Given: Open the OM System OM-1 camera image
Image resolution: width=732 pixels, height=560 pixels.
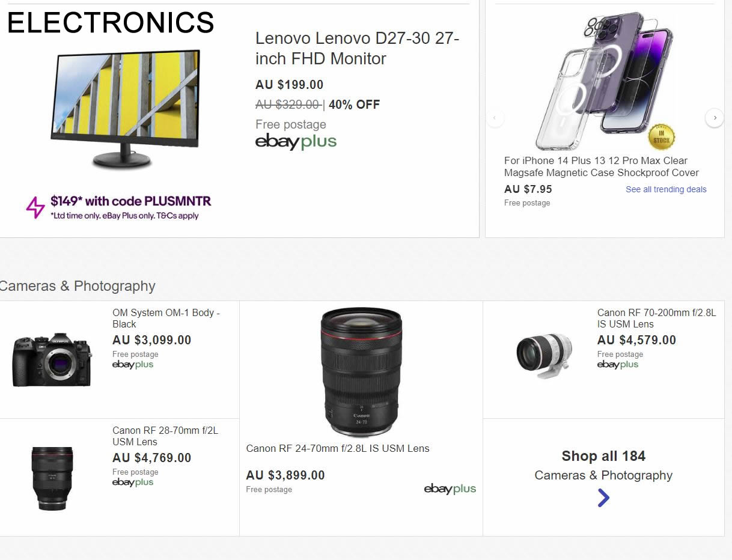Looking at the screenshot, I should 52,359.
